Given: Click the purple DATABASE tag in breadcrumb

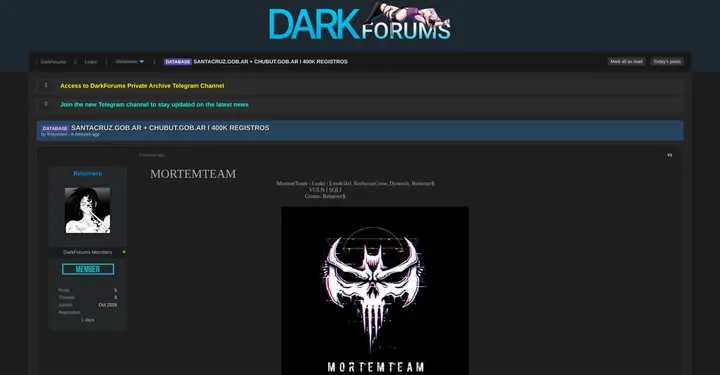Looking at the screenshot, I should 178,62.
